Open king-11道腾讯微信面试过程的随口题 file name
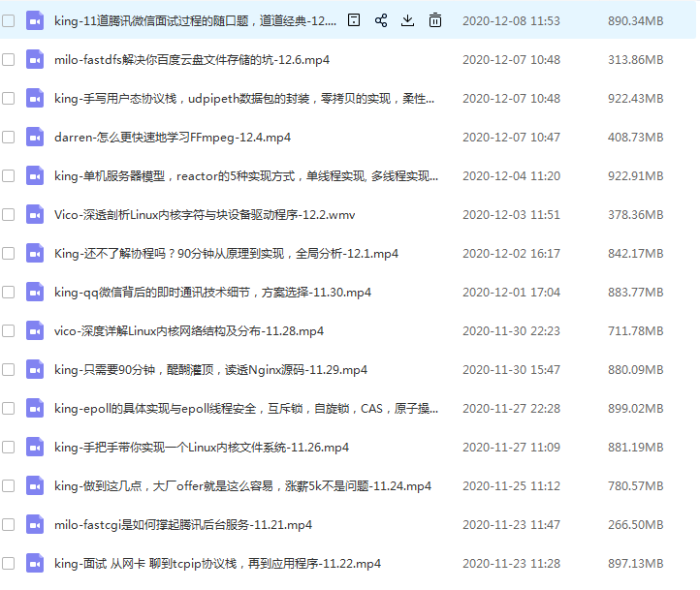Image resolution: width=700 pixels, height=590 pixels. [x=195, y=21]
